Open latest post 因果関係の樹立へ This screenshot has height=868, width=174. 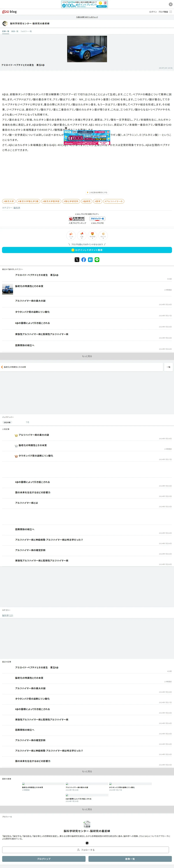click(25, 730)
